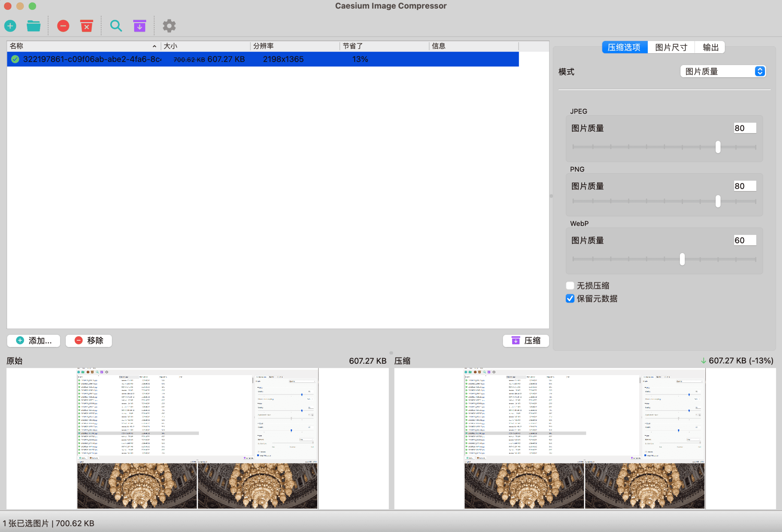Uncheck the 保留元数据 checkbox
The height and width of the screenshot is (532, 782).
click(x=570, y=299)
